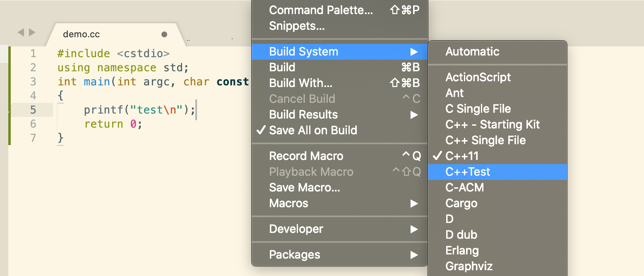
Task: Expand the Macros submenu
Action: click(288, 203)
